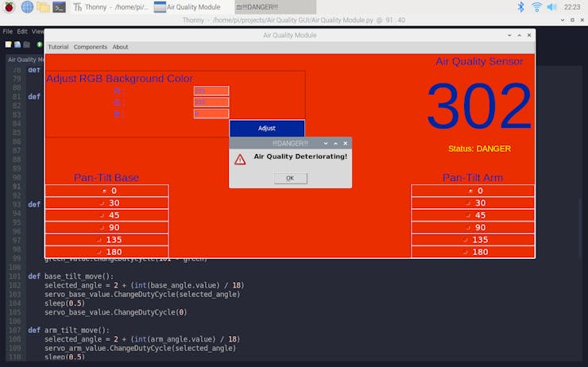Select Pan-Tilt Base angle 135

(x=107, y=240)
